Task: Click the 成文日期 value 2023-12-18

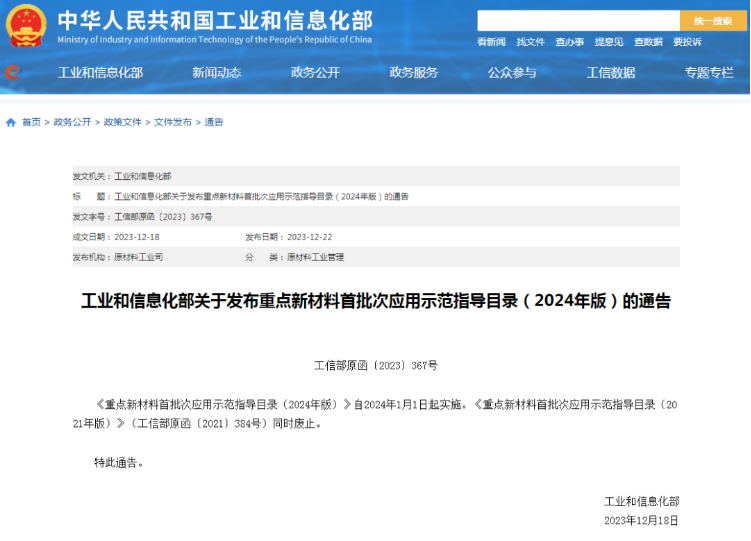Action: click(137, 237)
